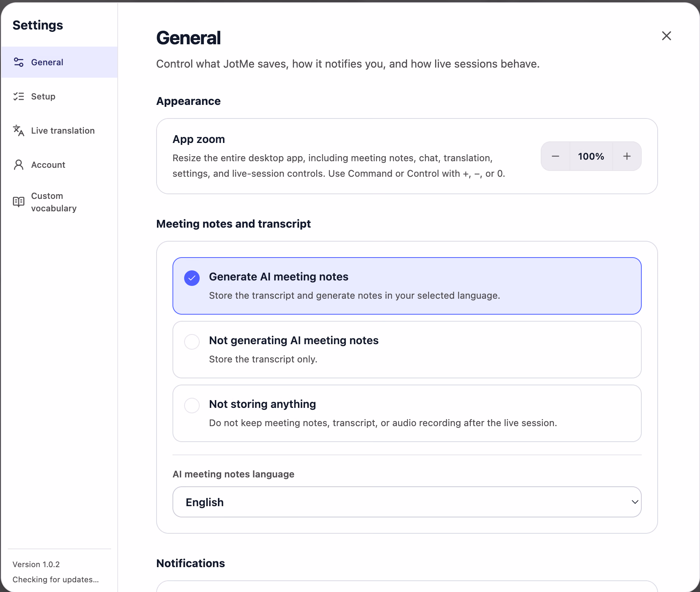Viewport: 700px width, 592px height.
Task: Click the Settings sidebar title
Action: click(38, 25)
